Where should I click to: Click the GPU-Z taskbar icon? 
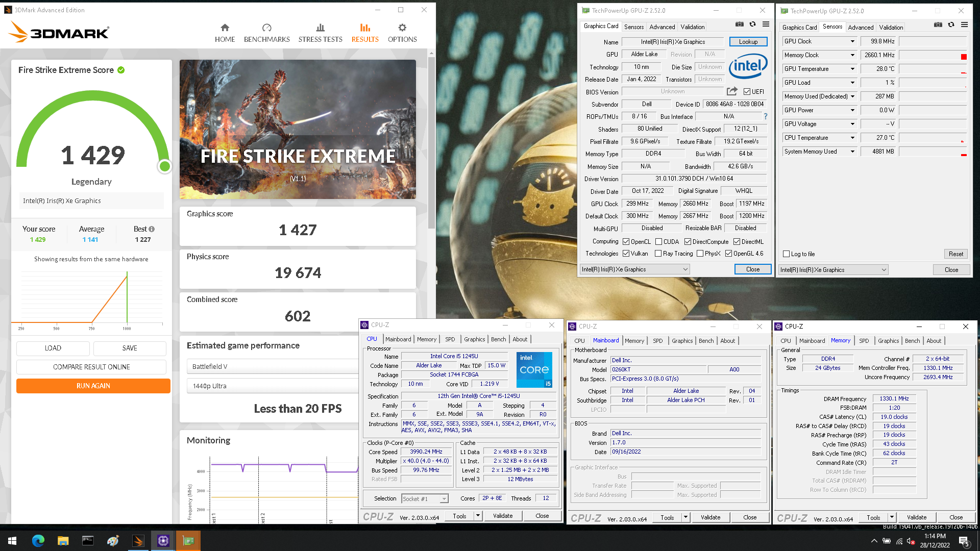point(188,541)
